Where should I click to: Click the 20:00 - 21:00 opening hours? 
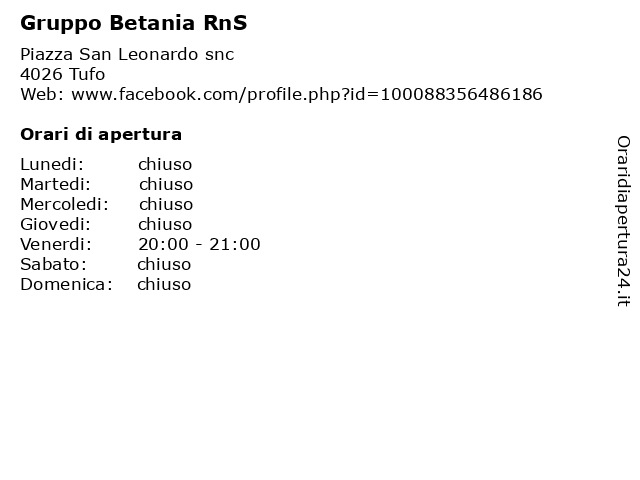pos(199,244)
